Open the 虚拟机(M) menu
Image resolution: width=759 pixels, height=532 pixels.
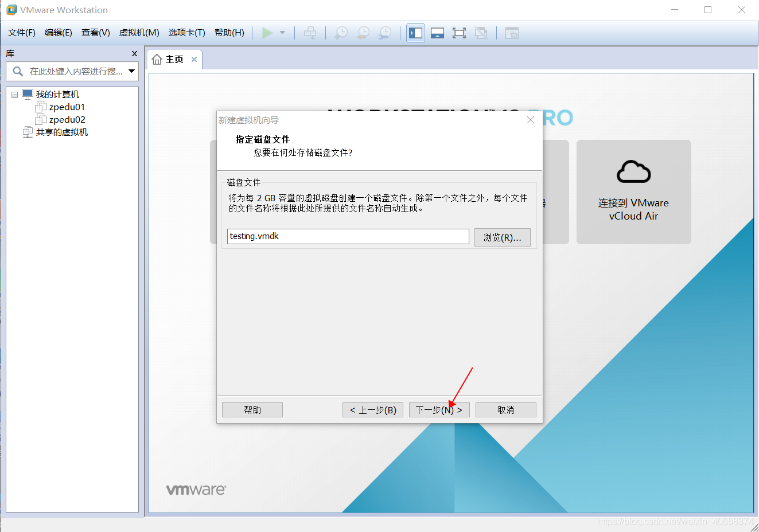click(x=139, y=33)
